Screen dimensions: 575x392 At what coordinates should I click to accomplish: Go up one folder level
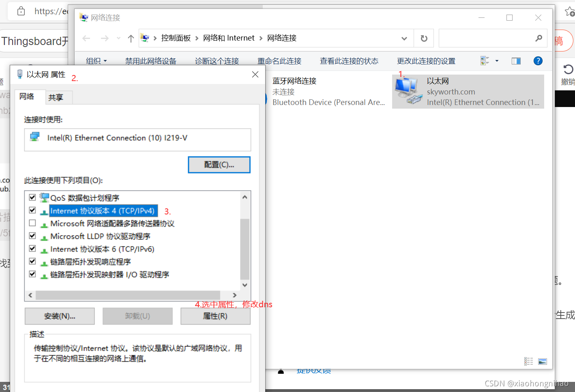[131, 39]
